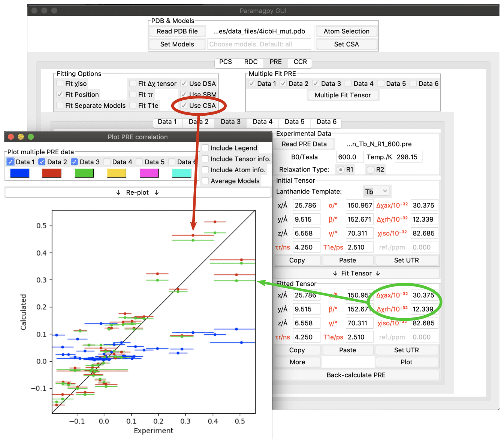Open the Atom Selection dialog
Screen dimensions: 504x444
point(346,31)
